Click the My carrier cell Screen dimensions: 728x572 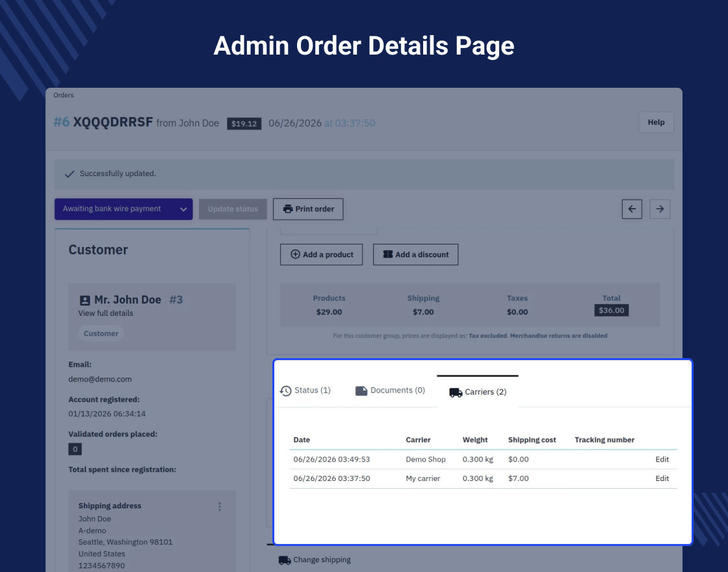[x=423, y=478]
